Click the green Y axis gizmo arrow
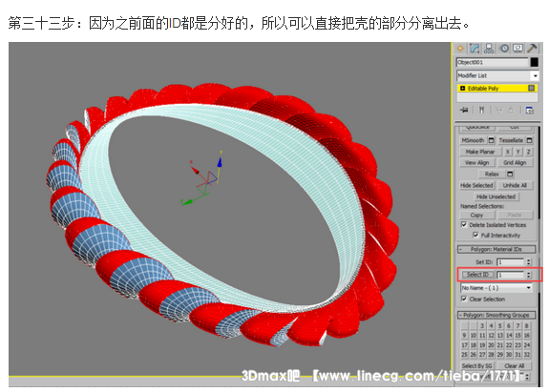 pos(186,202)
